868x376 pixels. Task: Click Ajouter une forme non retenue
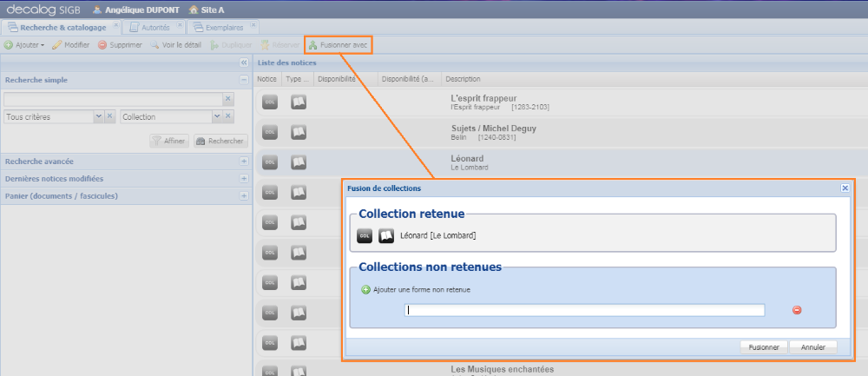coord(417,289)
